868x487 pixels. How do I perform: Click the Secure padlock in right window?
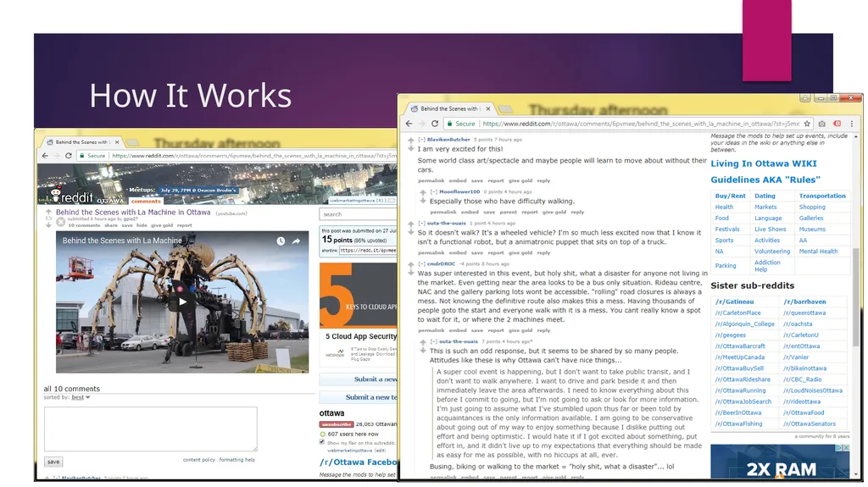[450, 124]
